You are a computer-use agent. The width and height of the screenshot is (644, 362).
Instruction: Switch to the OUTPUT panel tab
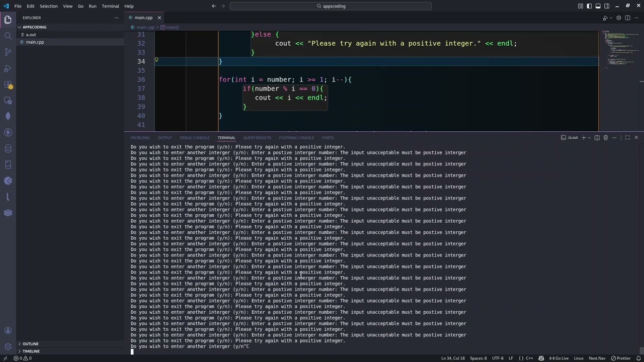tap(165, 137)
